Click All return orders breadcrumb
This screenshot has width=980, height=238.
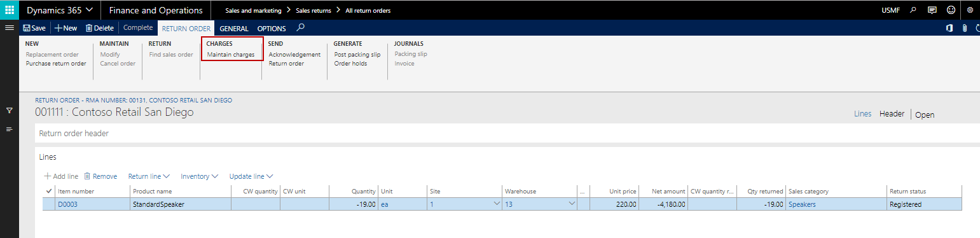coord(368,11)
